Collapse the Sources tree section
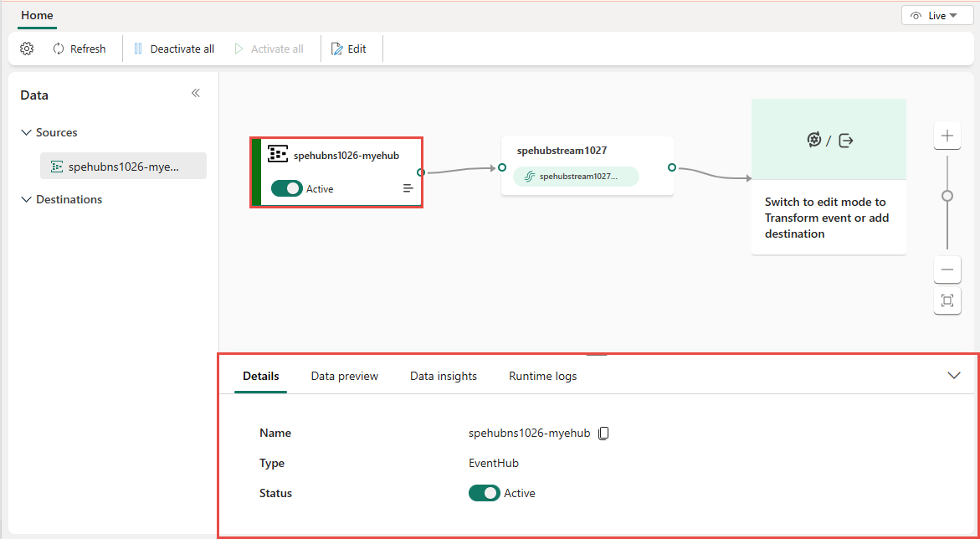This screenshot has width=980, height=539. (x=26, y=132)
